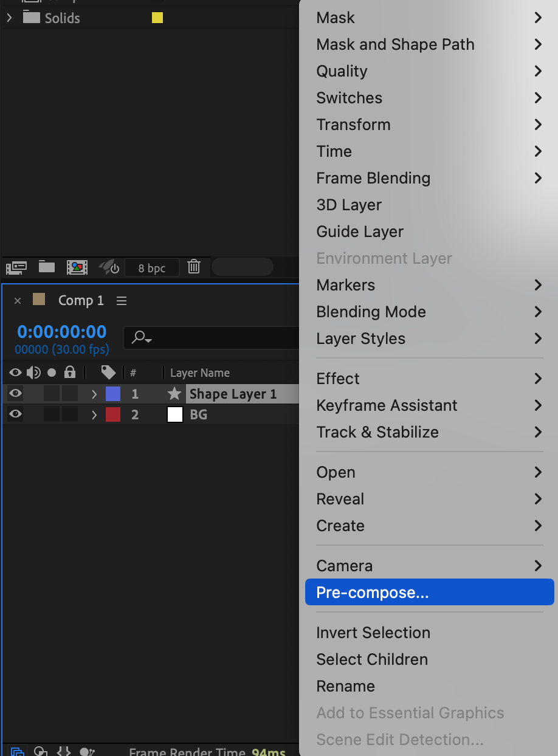This screenshot has width=558, height=756.
Task: Hide Shape Layer 1 with eye toggle
Action: [x=16, y=394]
